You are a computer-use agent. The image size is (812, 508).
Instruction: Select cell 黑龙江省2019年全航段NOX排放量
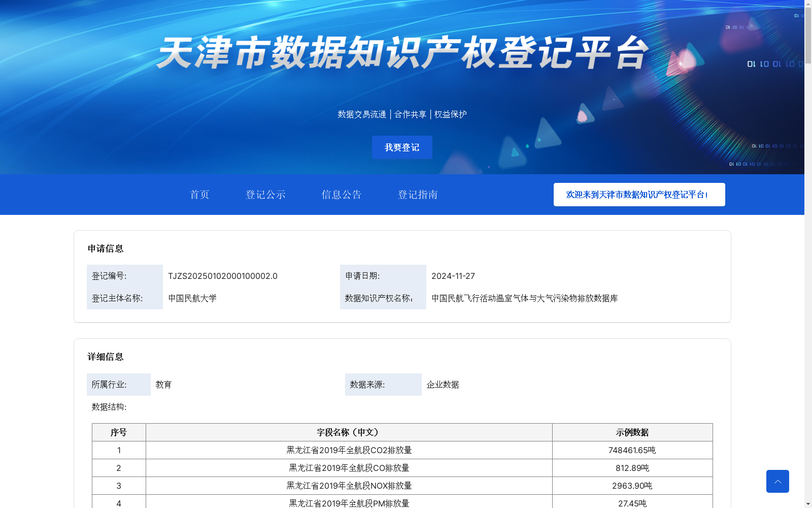(x=349, y=486)
